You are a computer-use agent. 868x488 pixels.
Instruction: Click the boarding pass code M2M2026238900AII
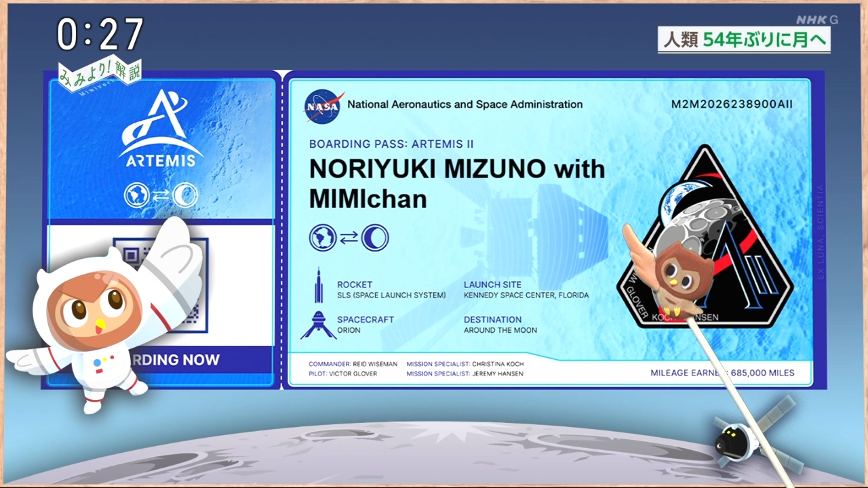(731, 104)
